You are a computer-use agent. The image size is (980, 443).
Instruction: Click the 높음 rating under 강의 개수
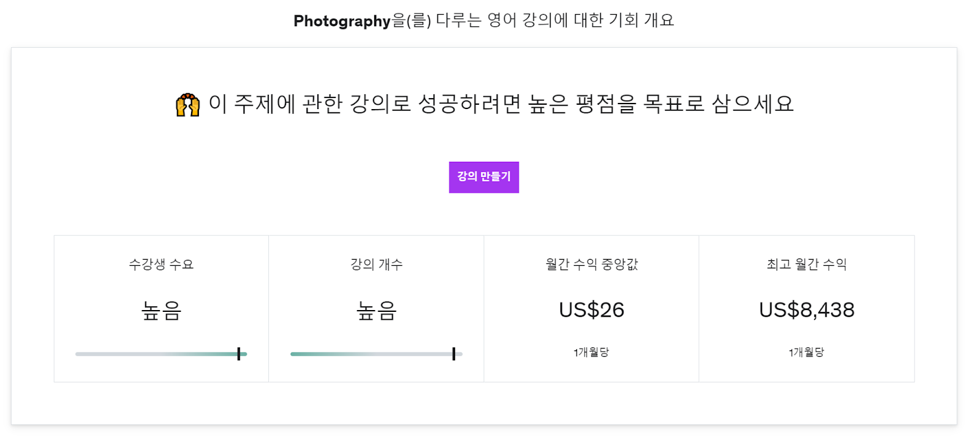(x=376, y=311)
